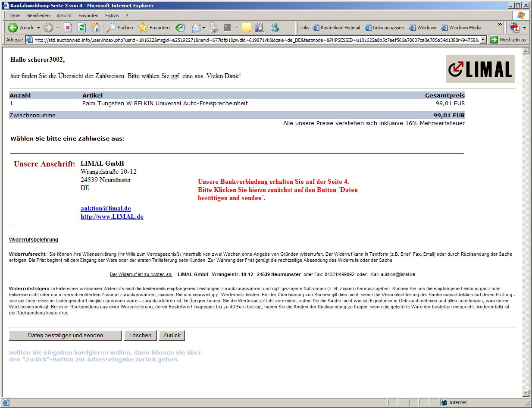This screenshot has width=532, height=408.
Task: Open the address bar dropdown arrow
Action: pos(483,40)
